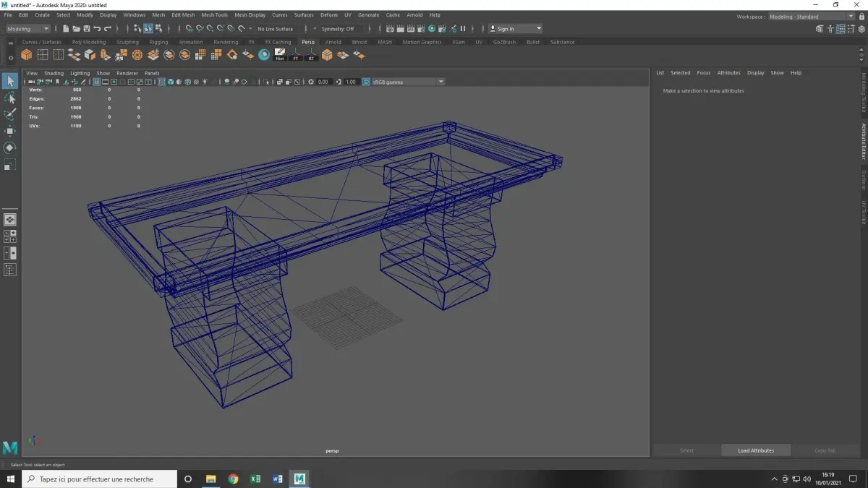Toggle the Attribute Editor icon in status line

coord(841,29)
